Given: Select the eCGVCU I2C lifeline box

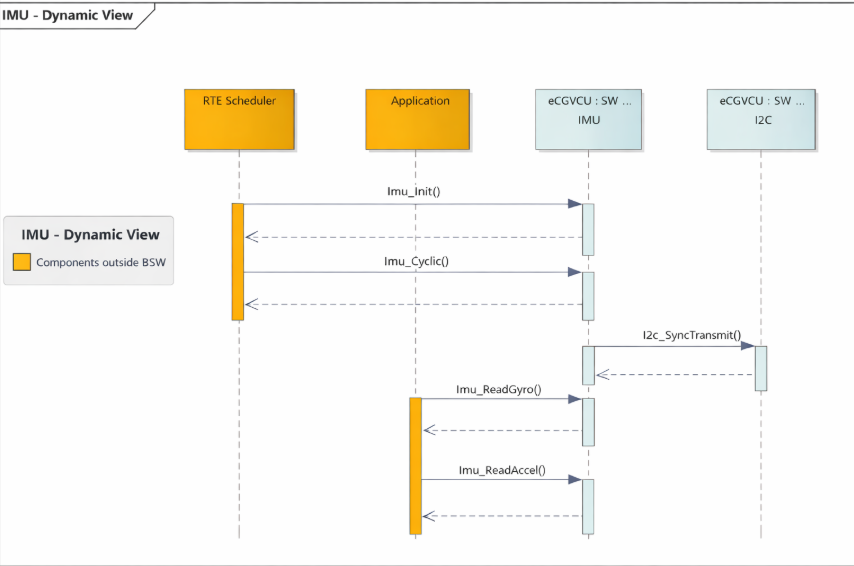Looking at the screenshot, I should click(761, 119).
